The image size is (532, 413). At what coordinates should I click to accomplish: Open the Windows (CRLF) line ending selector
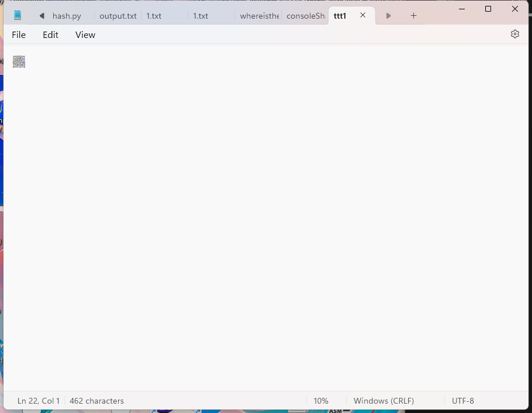pos(384,401)
